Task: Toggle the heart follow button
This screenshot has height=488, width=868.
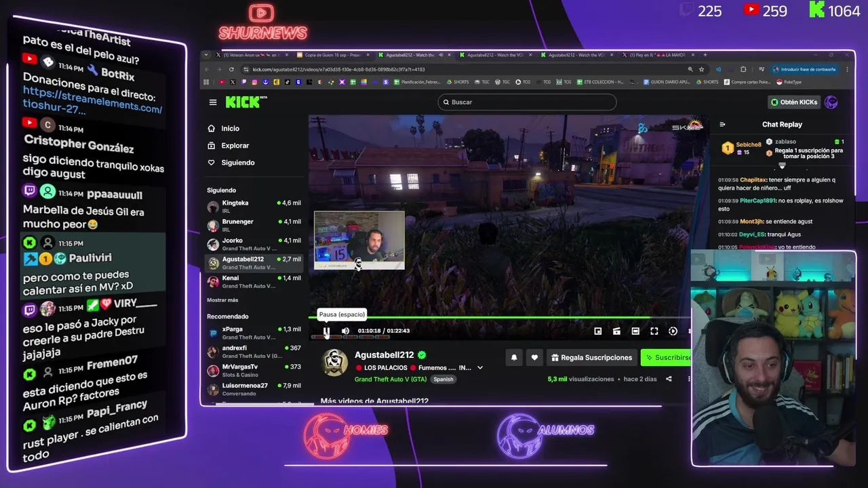Action: pos(534,357)
